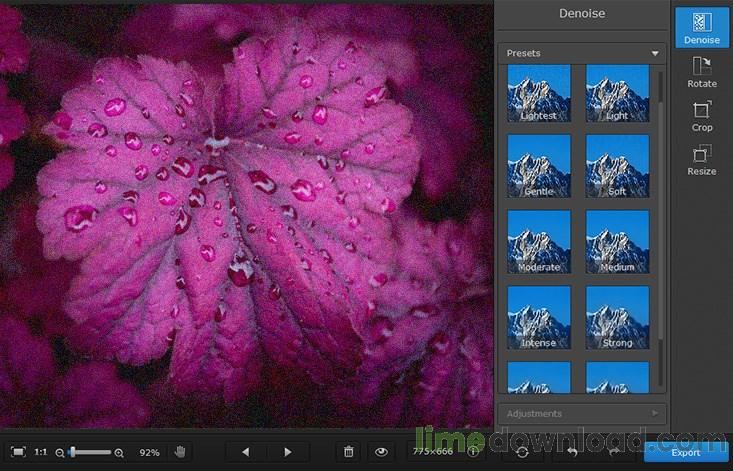Delete image with trash icon
This screenshot has height=471, width=733.
tap(349, 452)
